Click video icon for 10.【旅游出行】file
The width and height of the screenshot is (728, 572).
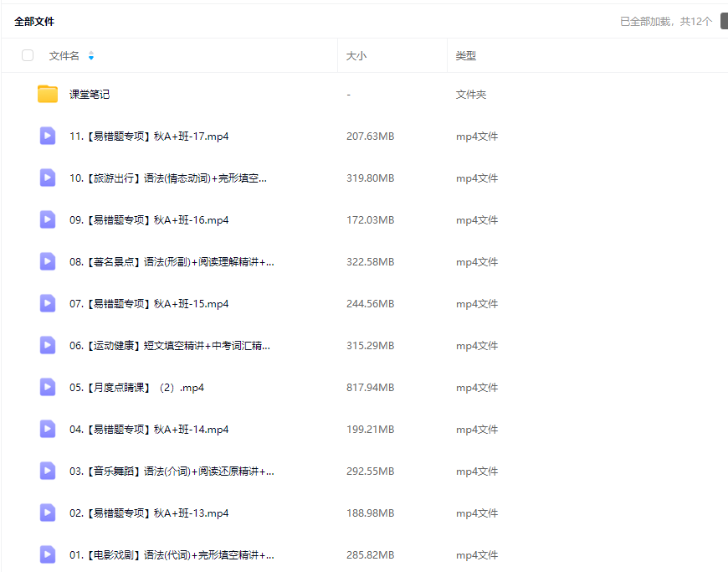(x=48, y=178)
